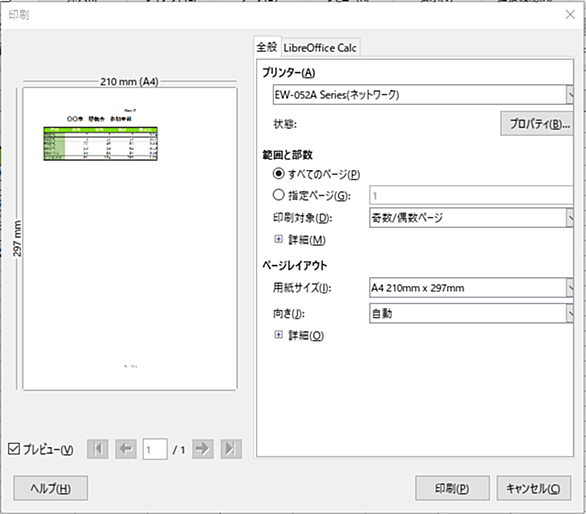The image size is (586, 514).
Task: Open the 印刷対象 dropdown
Action: coord(471,218)
